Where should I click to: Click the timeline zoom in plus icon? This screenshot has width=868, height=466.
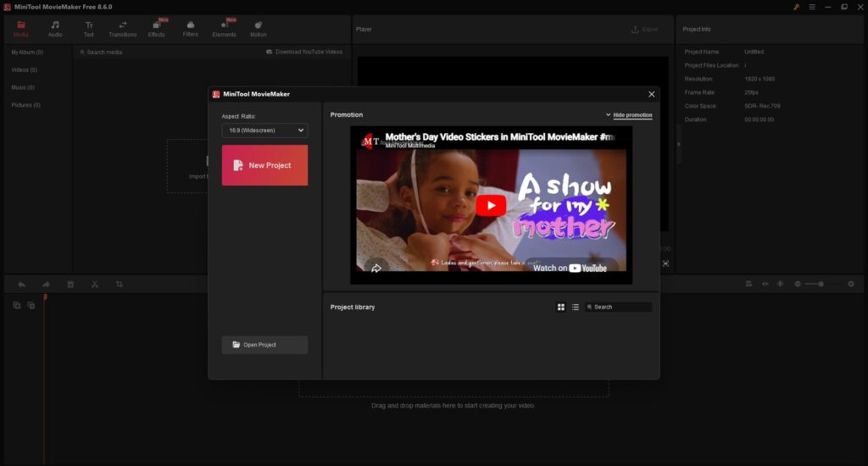coord(851,284)
